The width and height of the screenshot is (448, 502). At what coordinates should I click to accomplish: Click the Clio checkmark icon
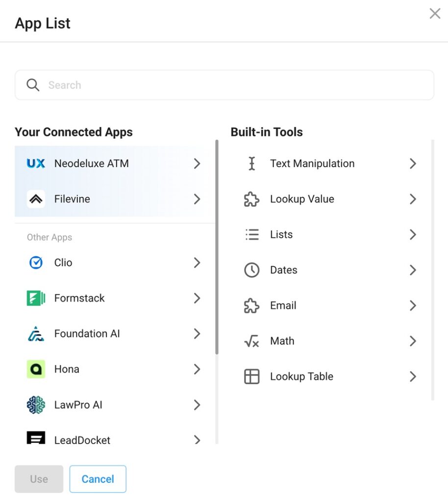tap(36, 263)
